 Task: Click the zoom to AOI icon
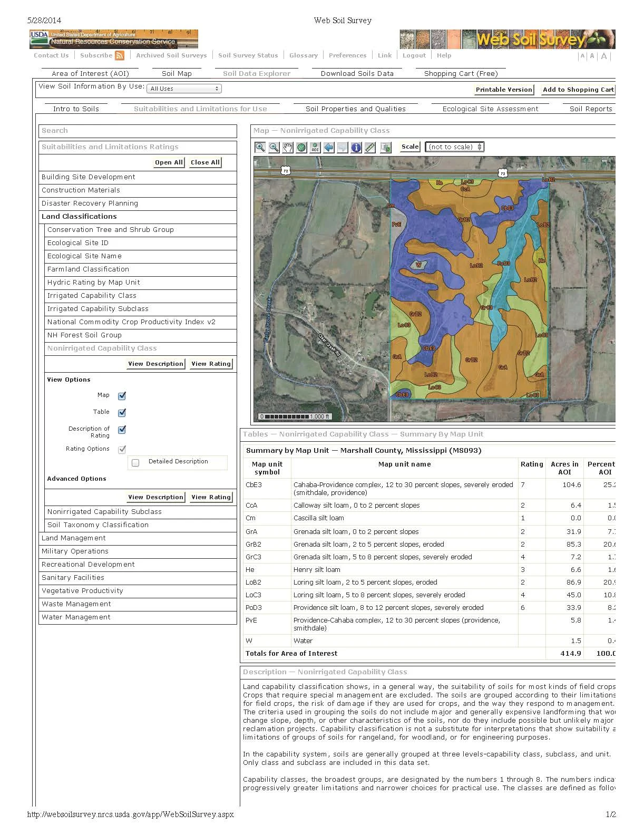pyautogui.click(x=315, y=148)
